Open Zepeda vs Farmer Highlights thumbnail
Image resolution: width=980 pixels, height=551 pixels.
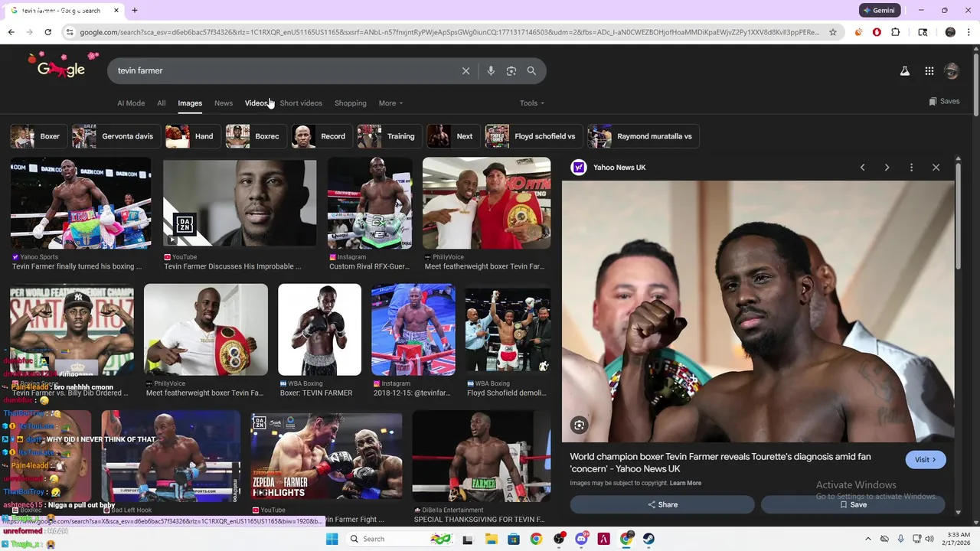tap(326, 457)
